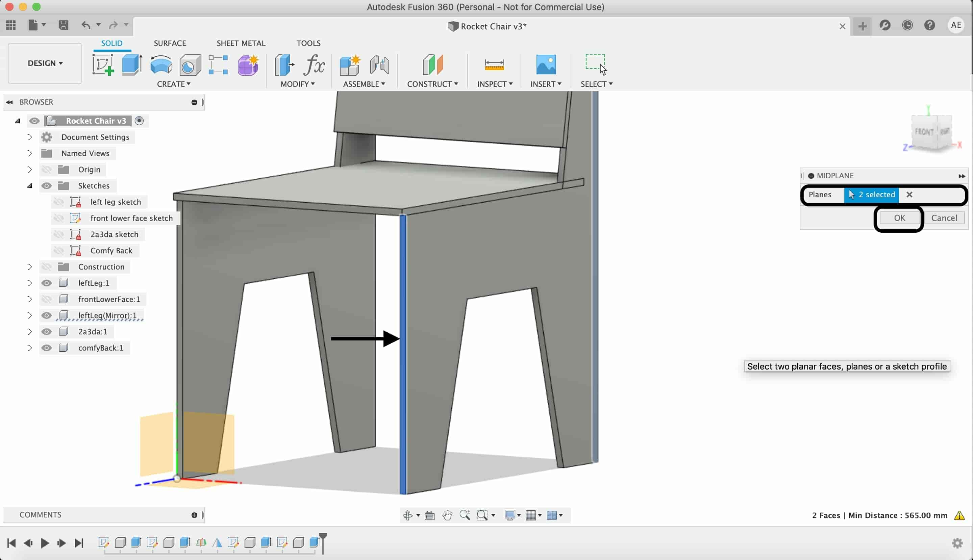This screenshot has height=560, width=973.
Task: Open a new design tab with plus
Action: tap(862, 26)
